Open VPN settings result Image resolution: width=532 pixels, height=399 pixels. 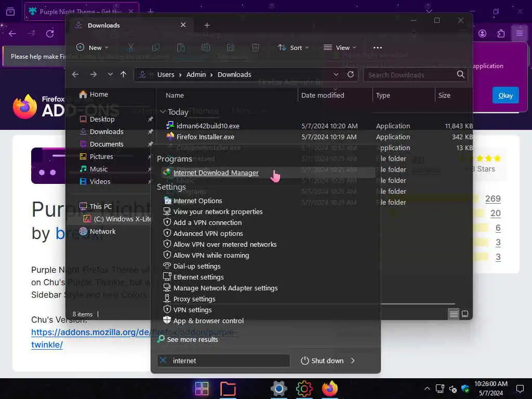point(192,310)
